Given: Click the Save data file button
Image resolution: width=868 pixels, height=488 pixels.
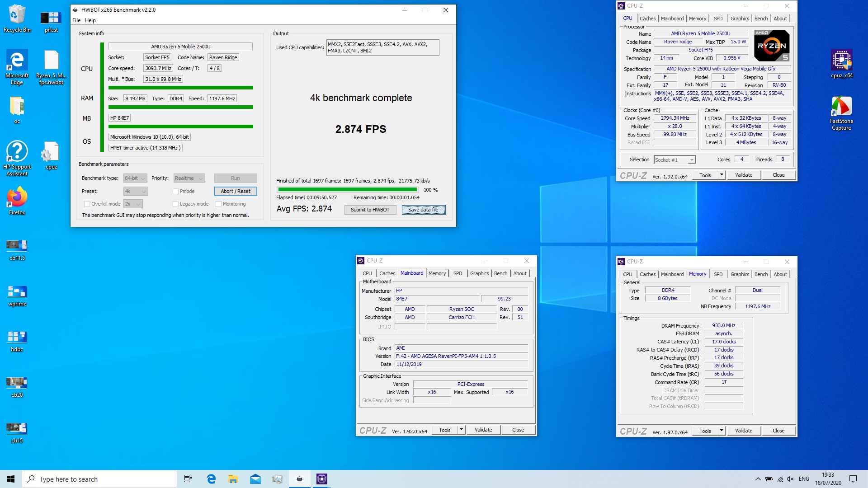Looking at the screenshot, I should [x=423, y=210].
